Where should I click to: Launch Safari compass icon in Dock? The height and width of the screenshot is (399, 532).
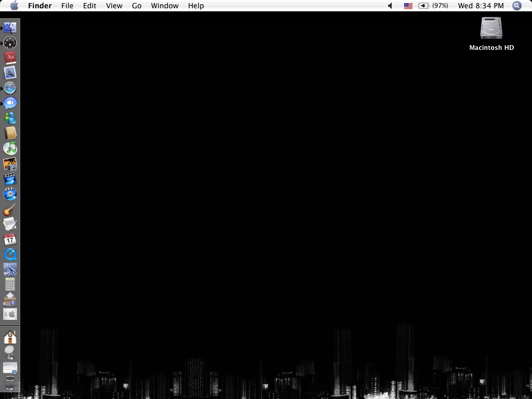pyautogui.click(x=10, y=88)
